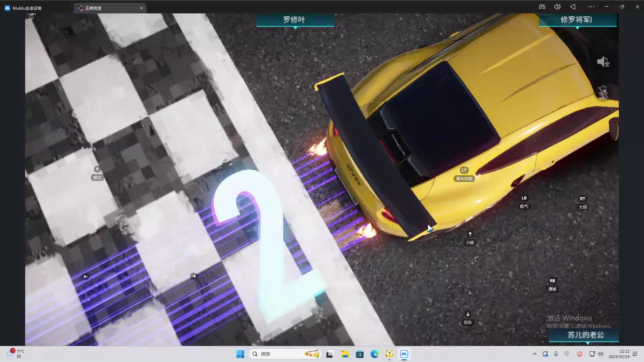Image resolution: width=644 pixels, height=362 pixels.
Task: Expand the system tray hidden icons chevron
Action: coord(534,354)
